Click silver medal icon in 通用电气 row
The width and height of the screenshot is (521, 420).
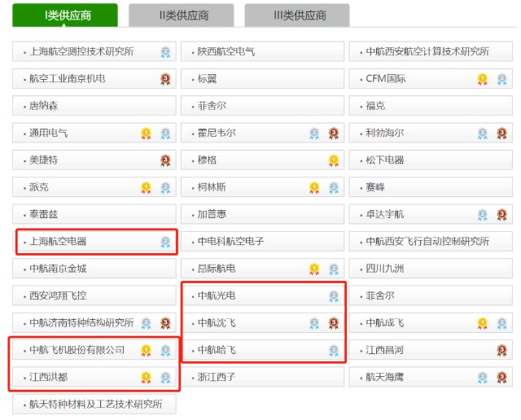click(x=165, y=133)
